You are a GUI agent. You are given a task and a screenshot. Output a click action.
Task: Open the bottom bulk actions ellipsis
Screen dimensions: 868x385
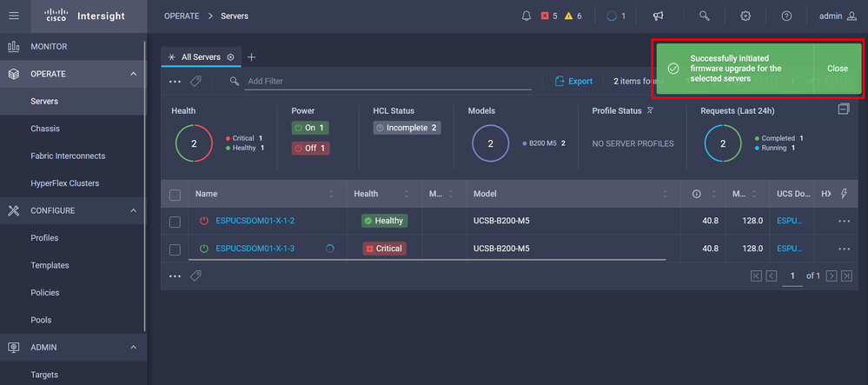tap(175, 275)
